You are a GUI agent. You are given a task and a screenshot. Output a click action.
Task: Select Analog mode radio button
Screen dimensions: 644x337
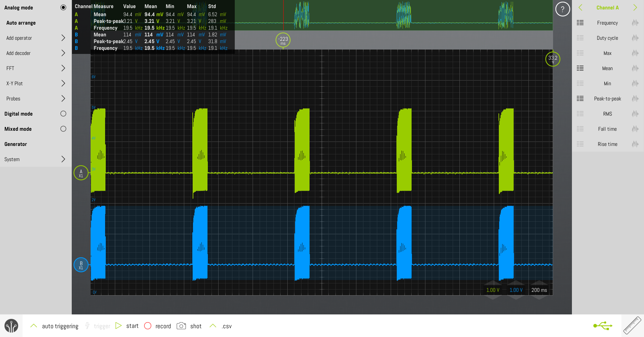pyautogui.click(x=63, y=7)
